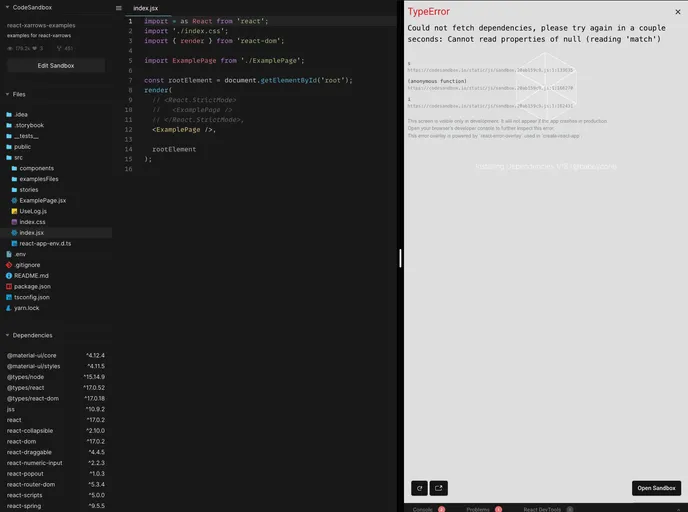
Task: Click the index.css file icon
Action: point(14,222)
